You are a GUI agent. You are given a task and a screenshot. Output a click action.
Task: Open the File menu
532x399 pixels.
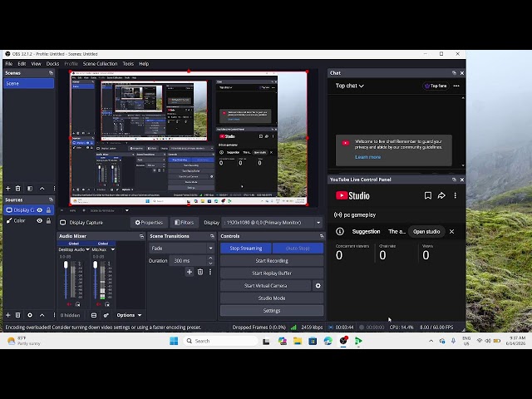click(9, 64)
